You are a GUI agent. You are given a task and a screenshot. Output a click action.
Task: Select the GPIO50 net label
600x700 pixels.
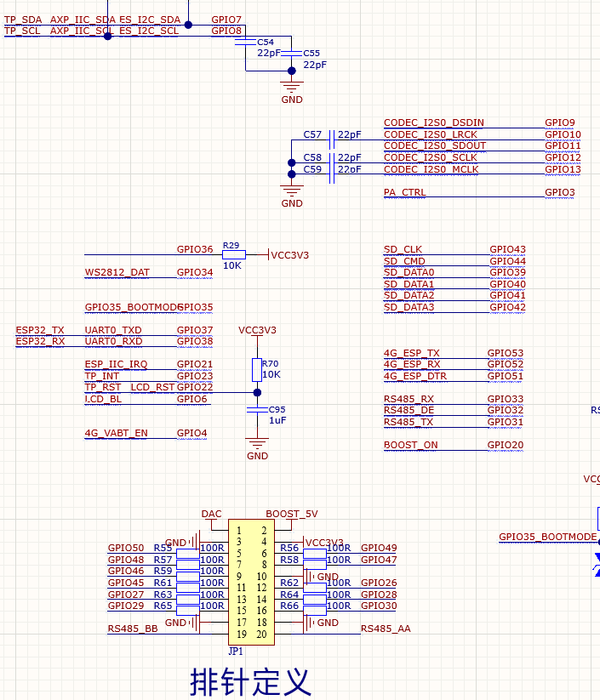(x=126, y=549)
